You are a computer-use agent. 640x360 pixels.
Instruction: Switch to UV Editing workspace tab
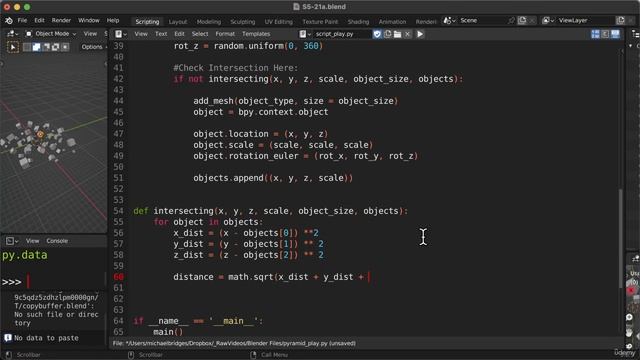click(x=278, y=22)
